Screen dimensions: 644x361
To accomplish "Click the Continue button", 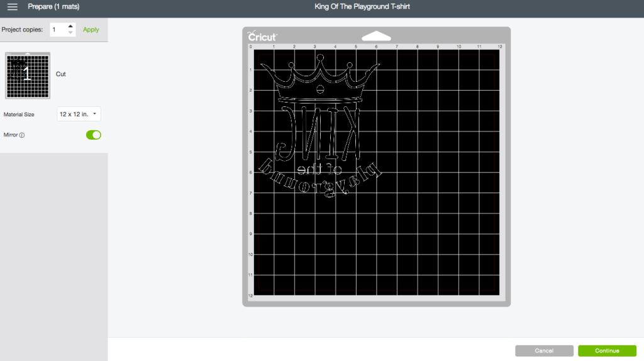I will 607,351.
